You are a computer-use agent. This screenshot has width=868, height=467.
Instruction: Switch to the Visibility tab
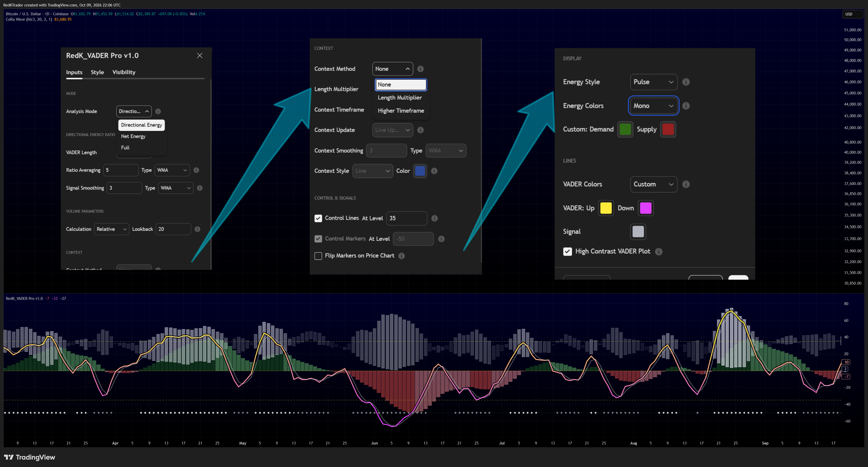click(124, 72)
